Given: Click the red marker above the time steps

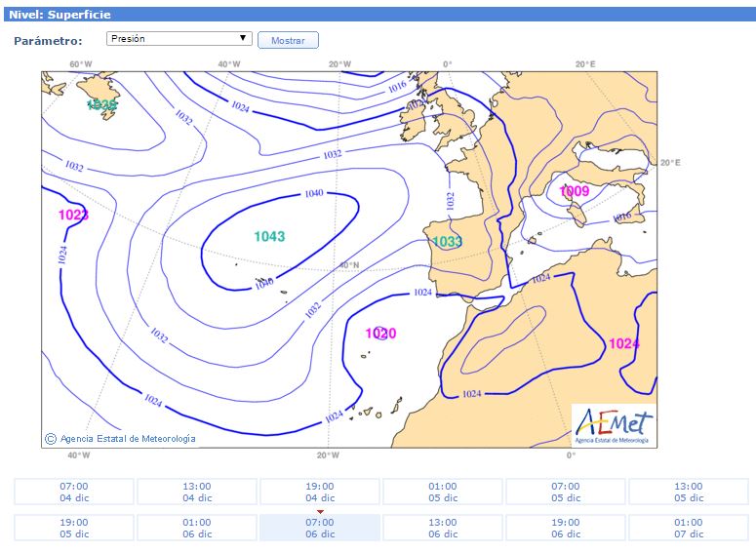Looking at the screenshot, I should pos(320,511).
